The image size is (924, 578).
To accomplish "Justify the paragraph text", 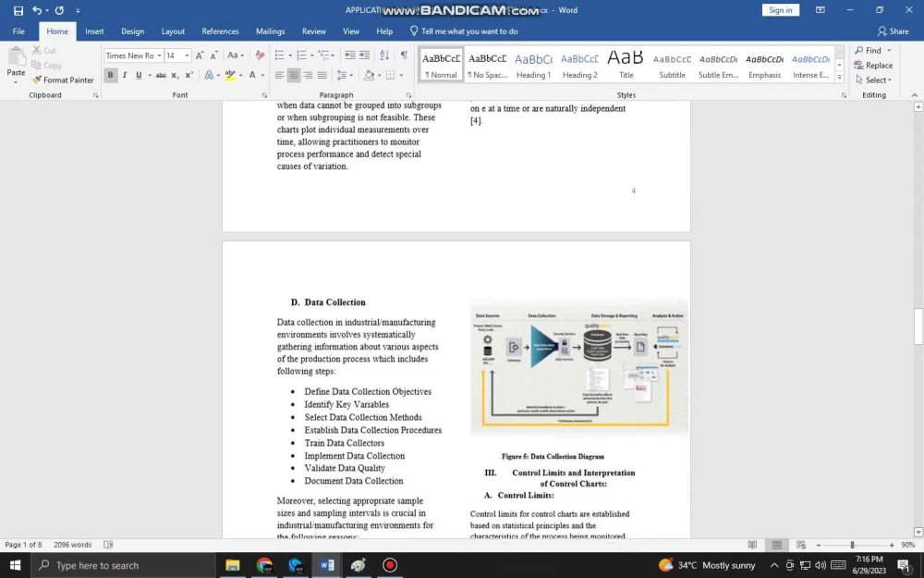I will point(322,76).
